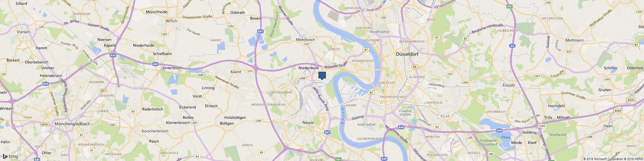Click the A3 motorway shield near Mettmann

[512, 46]
